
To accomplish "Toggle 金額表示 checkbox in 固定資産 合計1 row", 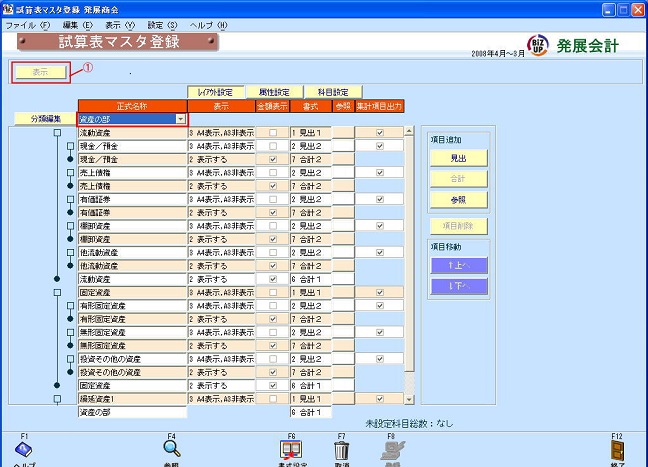I will pyautogui.click(x=272, y=385).
